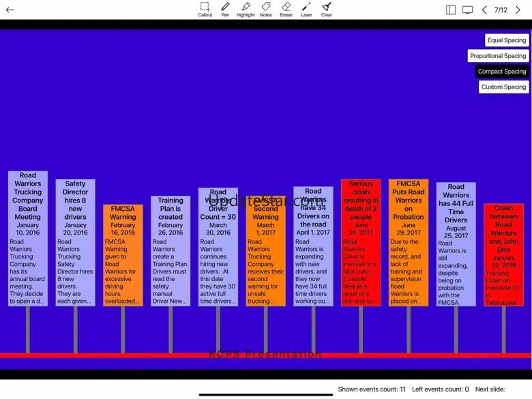Go to previous slide
The image size is (532, 399).
pyautogui.click(x=484, y=10)
